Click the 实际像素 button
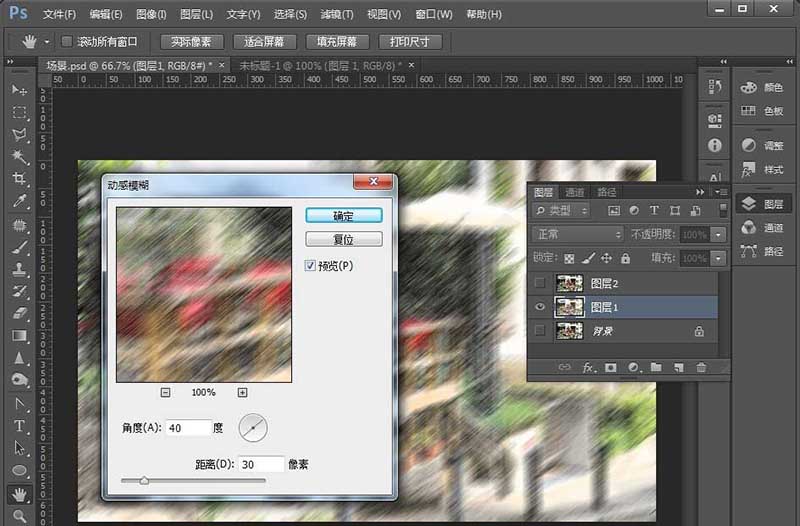Viewport: 800px width, 526px height. pyautogui.click(x=192, y=42)
